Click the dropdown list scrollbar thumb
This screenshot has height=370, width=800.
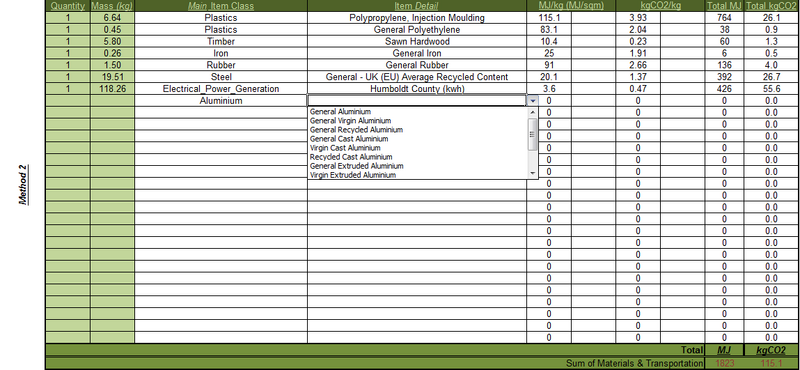[533, 134]
